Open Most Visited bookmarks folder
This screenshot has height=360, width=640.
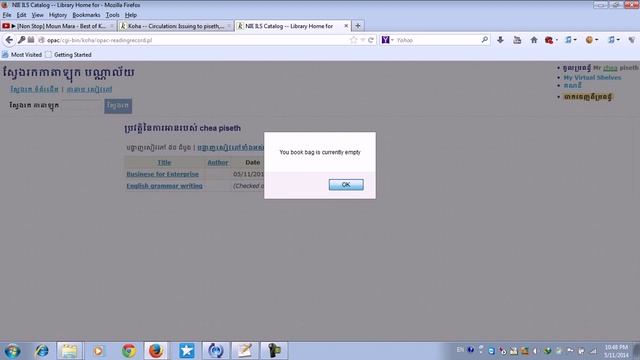click(x=22, y=54)
